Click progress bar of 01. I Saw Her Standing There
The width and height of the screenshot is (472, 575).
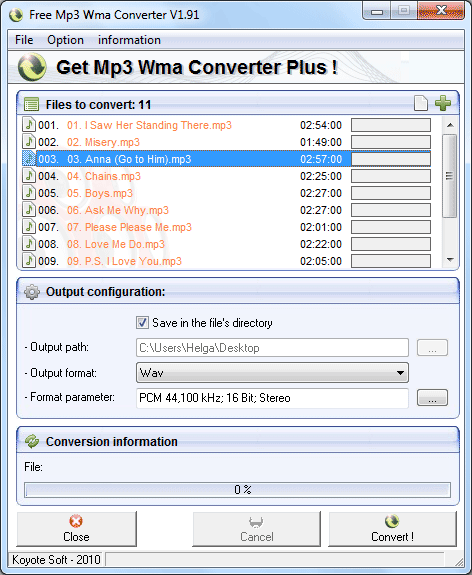coord(391,125)
